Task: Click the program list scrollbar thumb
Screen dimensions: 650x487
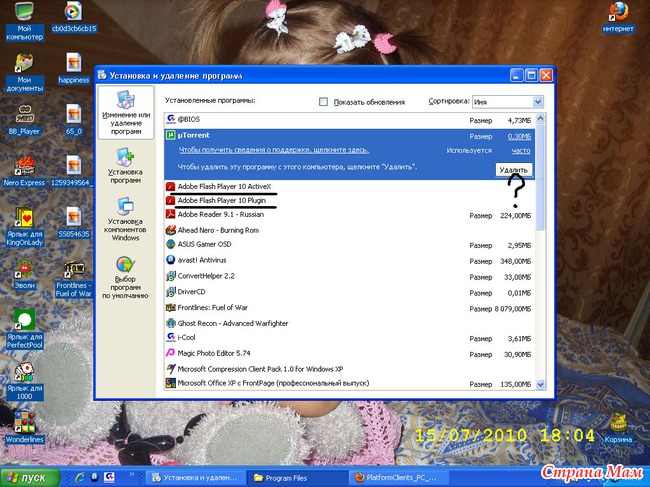Action: click(x=541, y=176)
